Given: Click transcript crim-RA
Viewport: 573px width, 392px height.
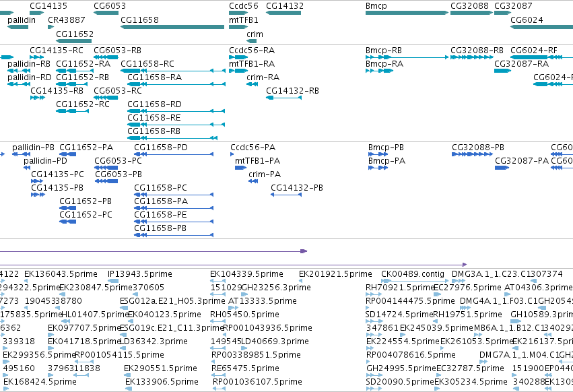Looking at the screenshot, I should coord(252,84).
